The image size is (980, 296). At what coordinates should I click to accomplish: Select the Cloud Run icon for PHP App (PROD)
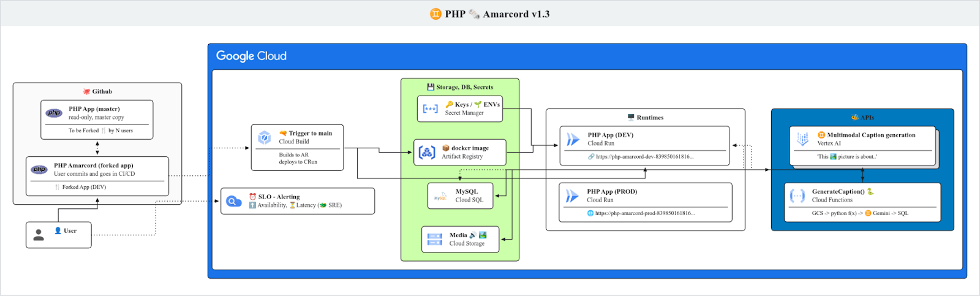[x=572, y=195]
